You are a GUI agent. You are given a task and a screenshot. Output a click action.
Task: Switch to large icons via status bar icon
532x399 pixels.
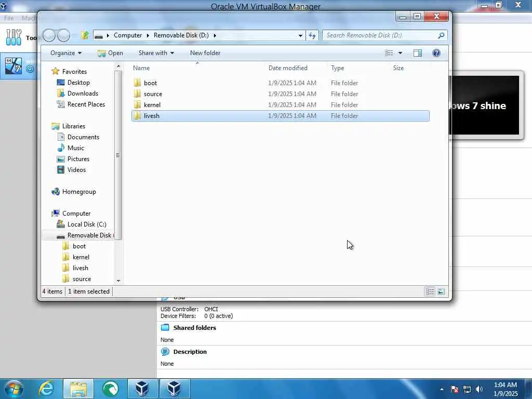[441, 291]
